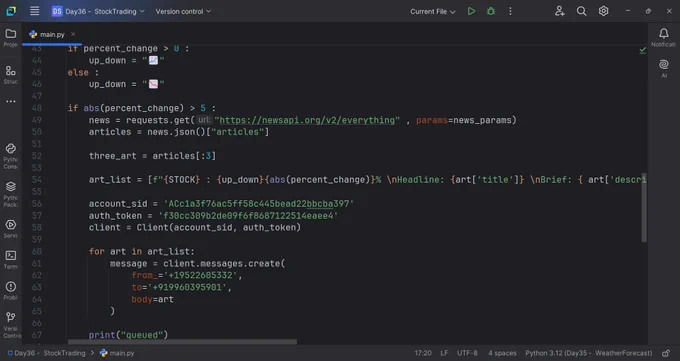Click the news.json()["articles"] expression
Viewport: 680px width, 361px height.
[x=208, y=132]
